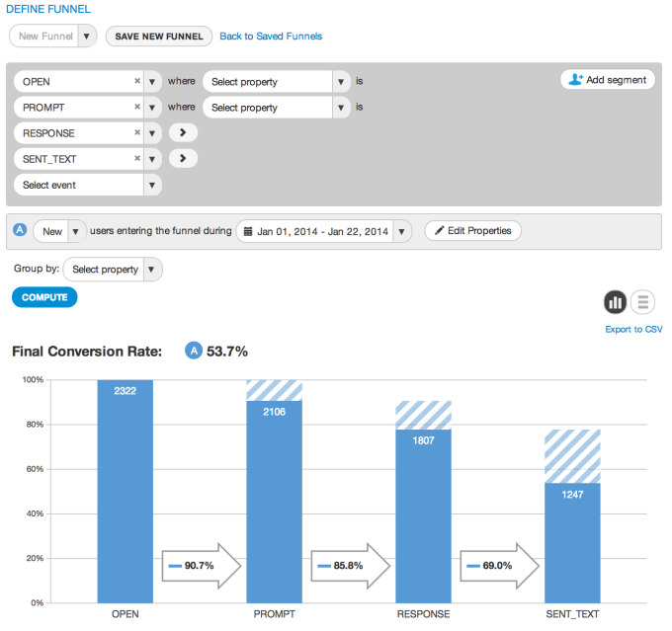
Task: Expand SENT_TEXT step with arrow button
Action: (183, 159)
